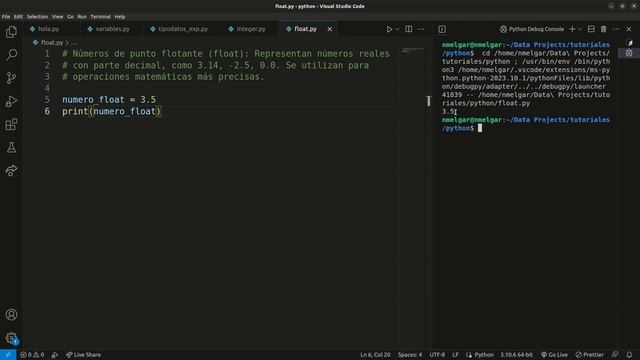Open the Accounts menu icon
The height and width of the screenshot is (360, 640).
(11, 315)
